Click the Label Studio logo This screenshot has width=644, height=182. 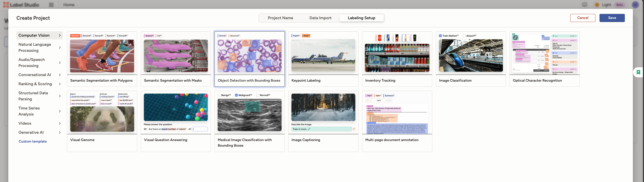pos(21,5)
